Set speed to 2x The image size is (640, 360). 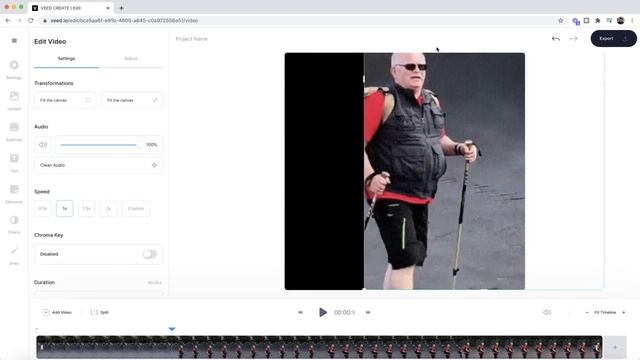click(108, 209)
